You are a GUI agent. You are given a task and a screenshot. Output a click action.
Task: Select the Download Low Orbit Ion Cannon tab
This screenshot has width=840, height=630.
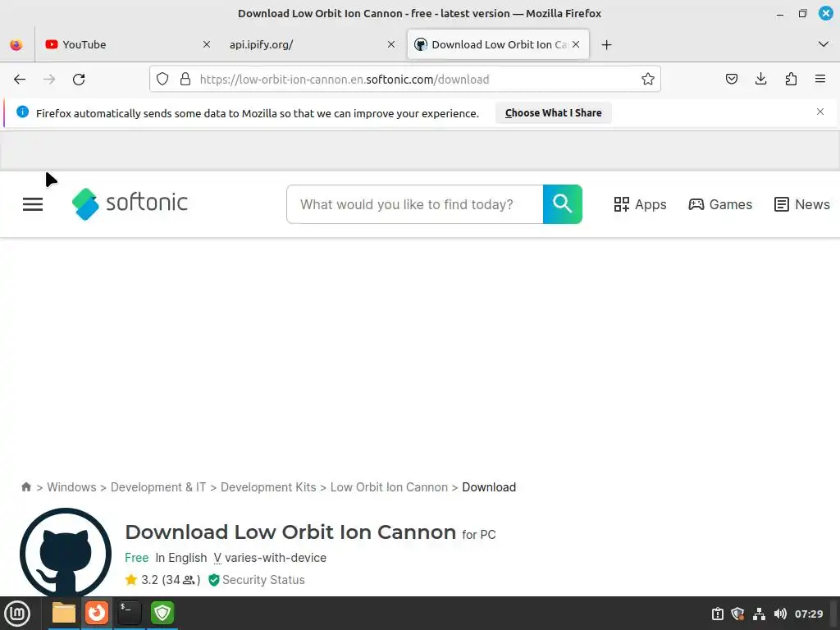click(498, 44)
